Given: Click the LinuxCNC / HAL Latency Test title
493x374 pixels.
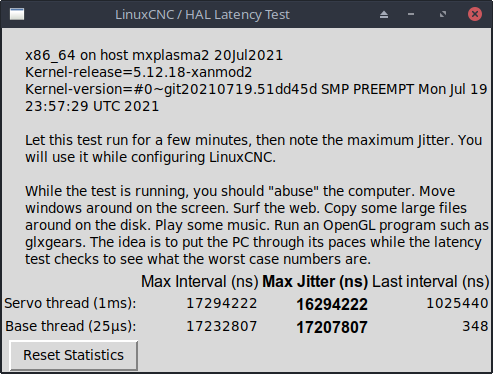Looking at the screenshot, I should coord(202,15).
